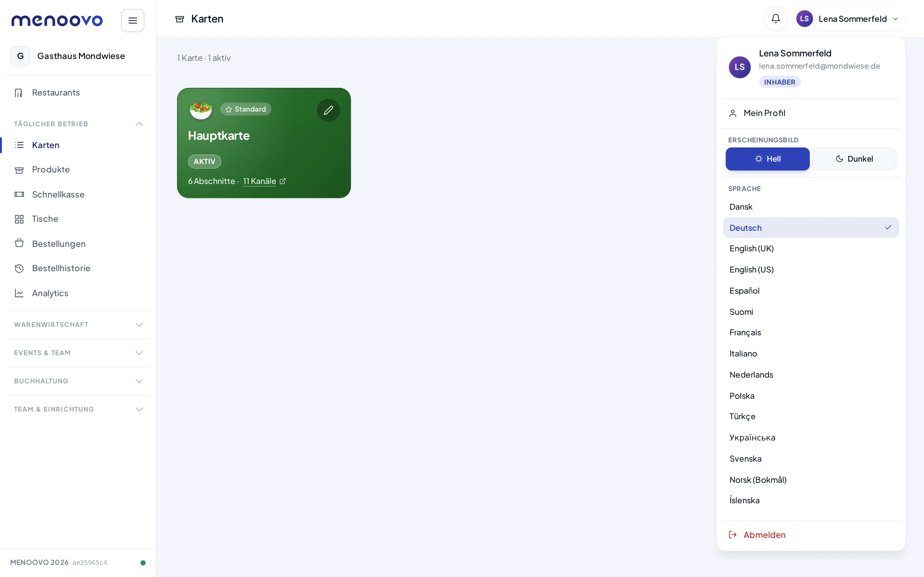Toggle the sidebar hamburger menu button

[x=133, y=20]
